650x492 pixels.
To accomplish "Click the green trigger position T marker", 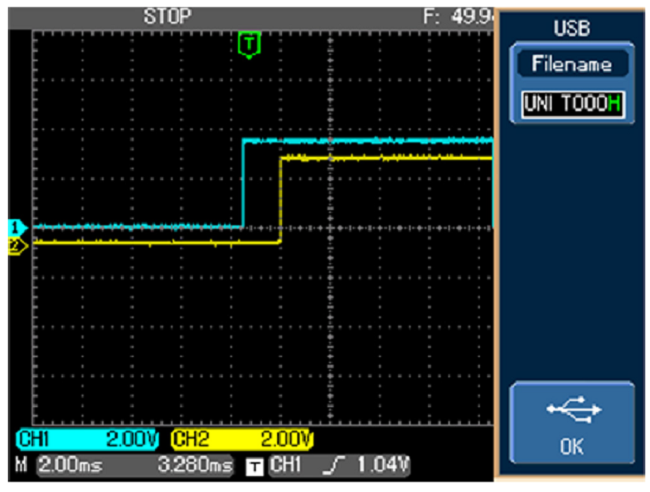I will point(249,43).
